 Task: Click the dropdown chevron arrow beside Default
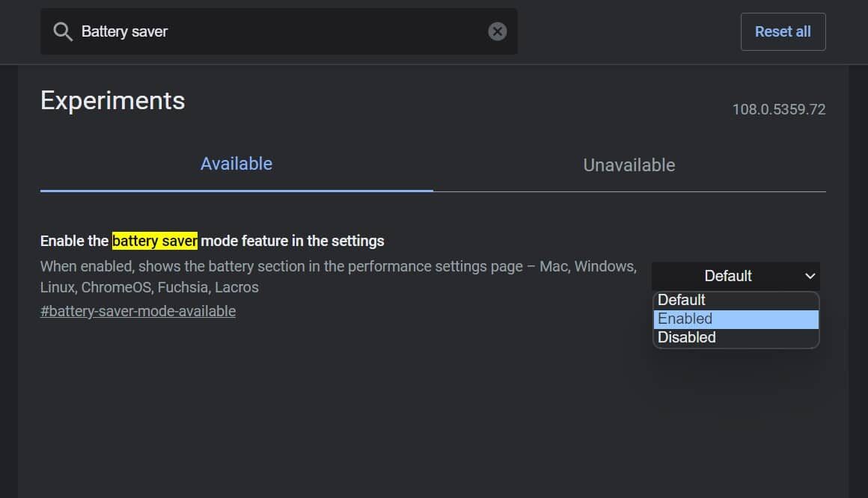pyautogui.click(x=810, y=276)
